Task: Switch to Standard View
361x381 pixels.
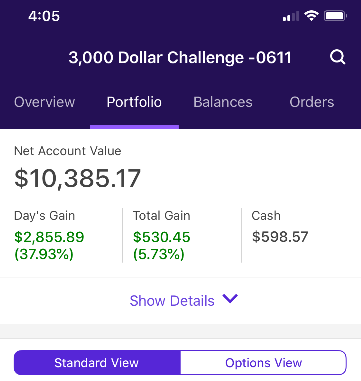Action: 97,362
